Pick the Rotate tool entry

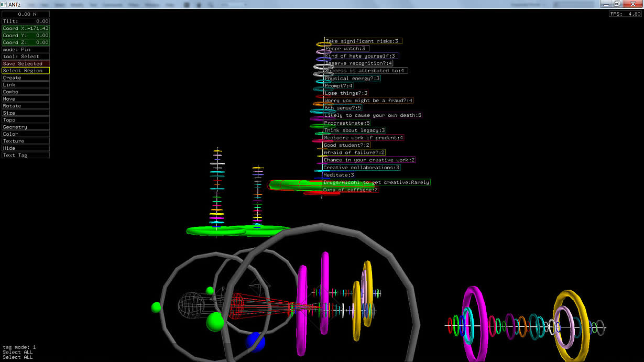(25, 106)
